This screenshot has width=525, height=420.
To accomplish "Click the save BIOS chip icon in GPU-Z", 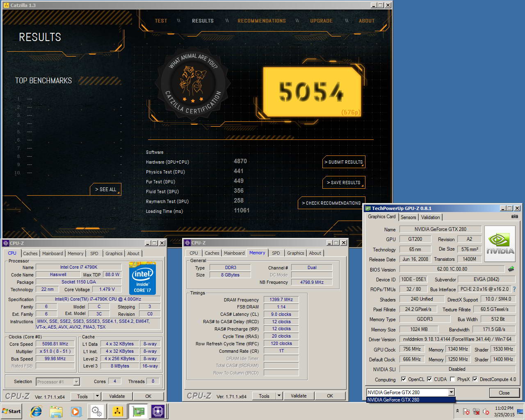I will (x=511, y=269).
